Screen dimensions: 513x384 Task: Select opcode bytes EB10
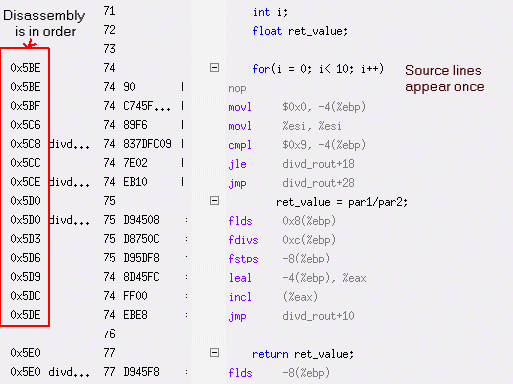(135, 182)
